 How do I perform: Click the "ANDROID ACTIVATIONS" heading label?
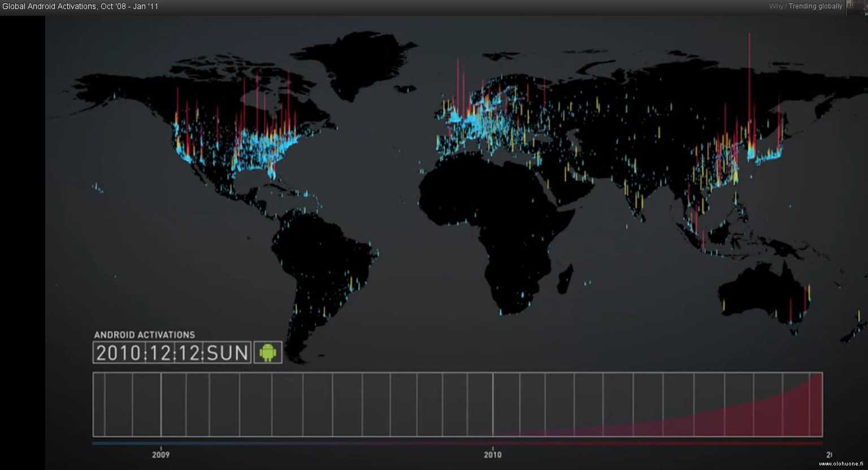144,335
